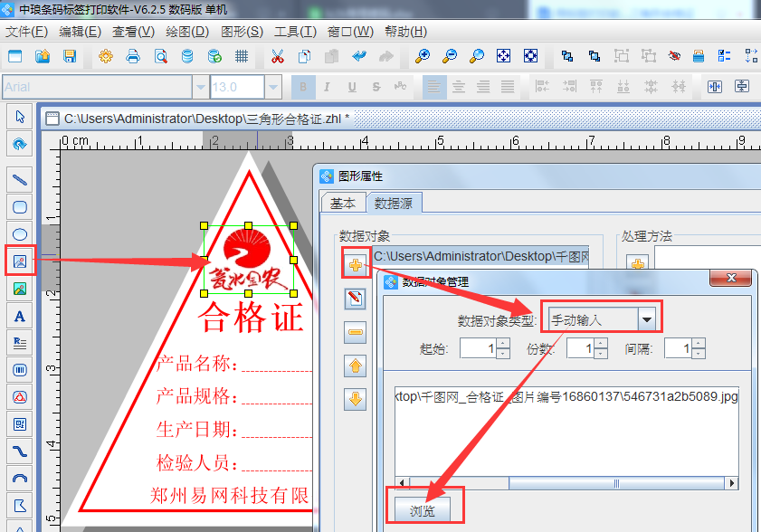
Task: Click the printer icon in toolbar
Action: (133, 56)
